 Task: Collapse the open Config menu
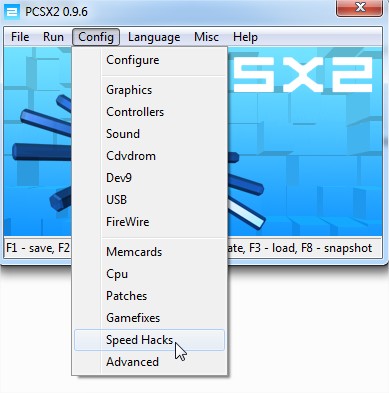96,37
